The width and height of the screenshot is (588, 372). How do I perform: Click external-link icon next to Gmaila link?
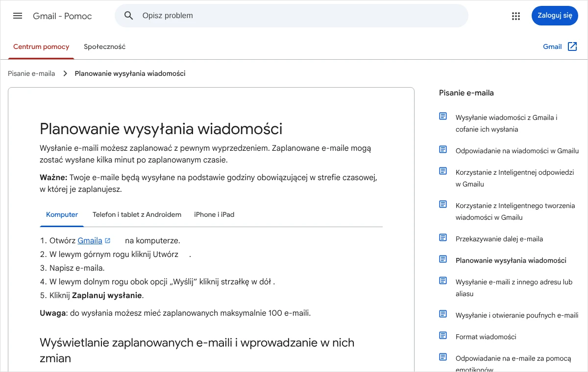click(x=108, y=241)
